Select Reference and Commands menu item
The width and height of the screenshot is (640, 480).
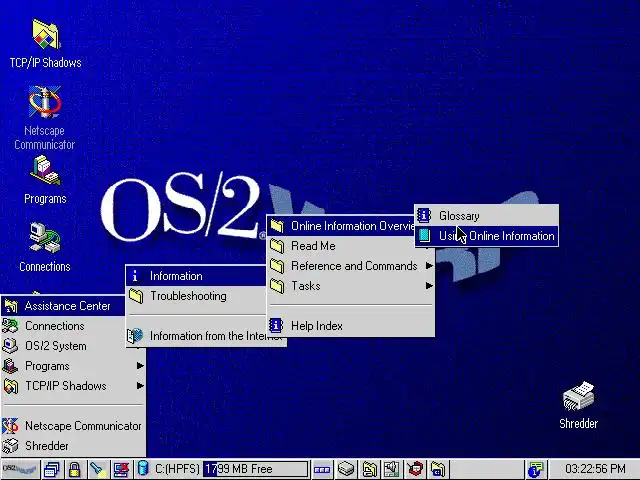click(x=351, y=266)
